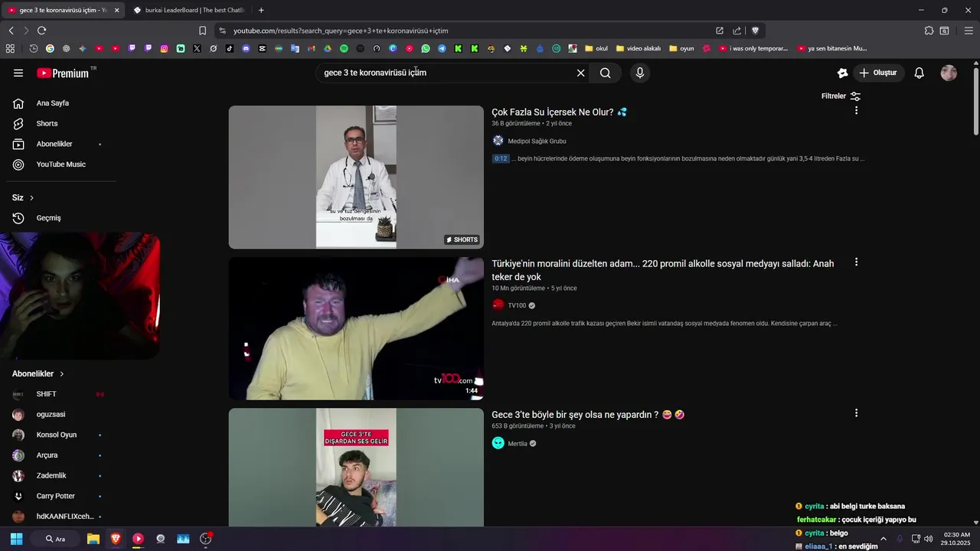Open the taskbar volume speaker icon
Screen dimensions: 980x551
click(x=929, y=539)
